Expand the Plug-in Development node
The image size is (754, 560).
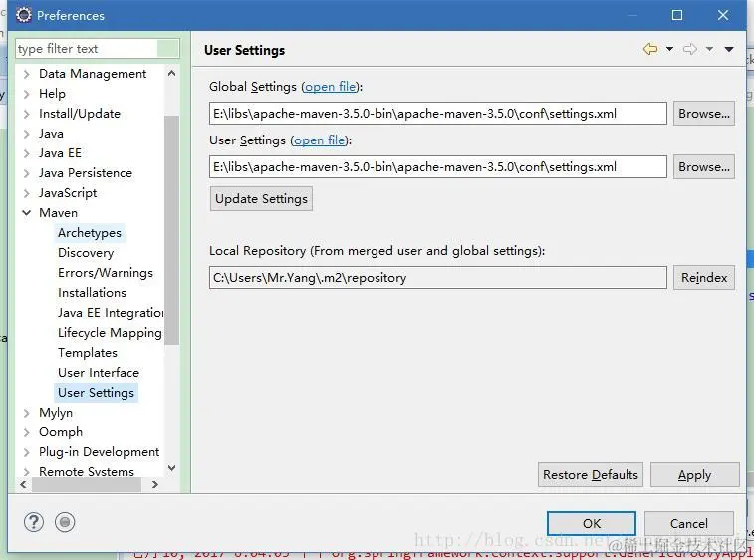tap(27, 452)
